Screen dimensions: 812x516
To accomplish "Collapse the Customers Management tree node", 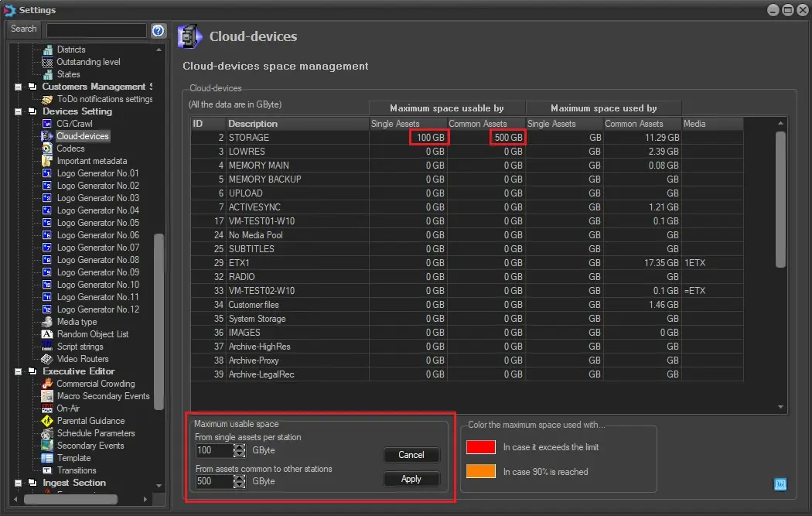I will (x=19, y=87).
